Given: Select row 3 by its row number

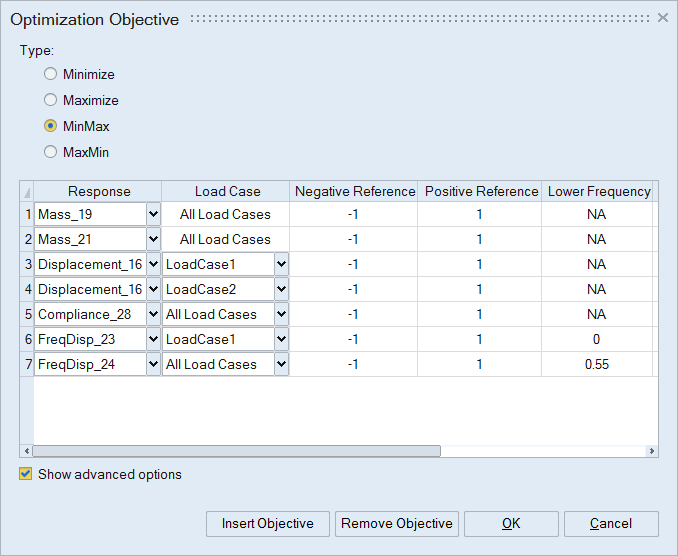Looking at the screenshot, I should point(27,264).
